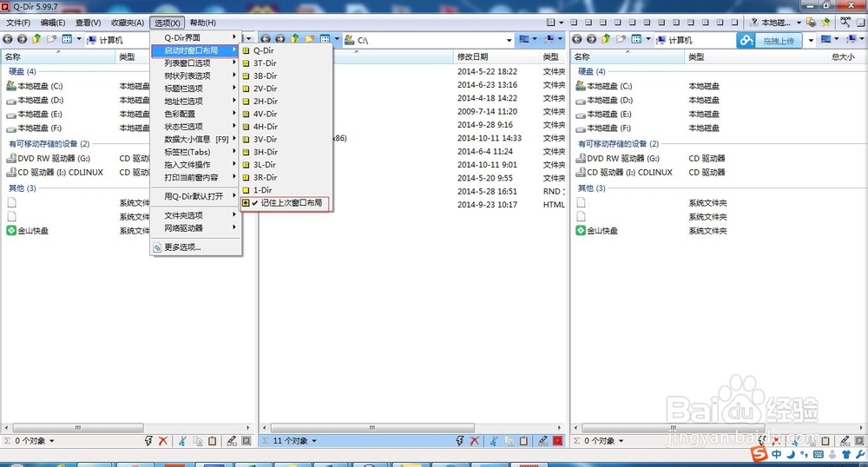This screenshot has height=467, width=868.
Task: Click the red square icon in middle status bar
Action: point(557,441)
